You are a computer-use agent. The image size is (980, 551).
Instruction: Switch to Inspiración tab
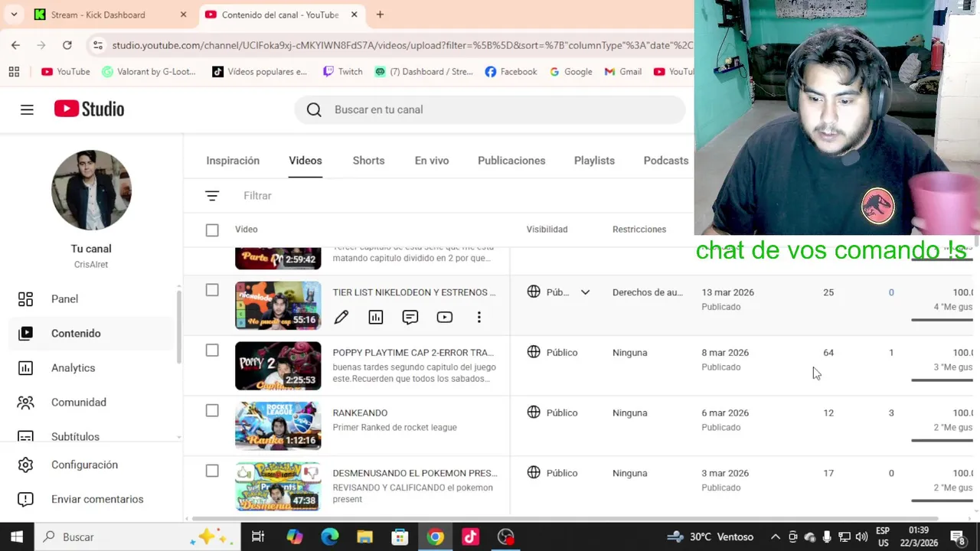233,161
